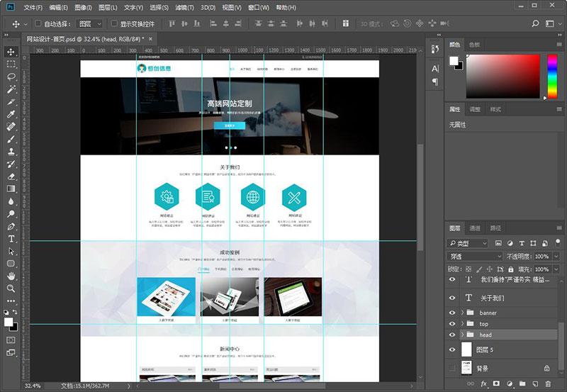Open the 滤镜(T) menu
Screen dimensions: 567x392
coord(184,7)
